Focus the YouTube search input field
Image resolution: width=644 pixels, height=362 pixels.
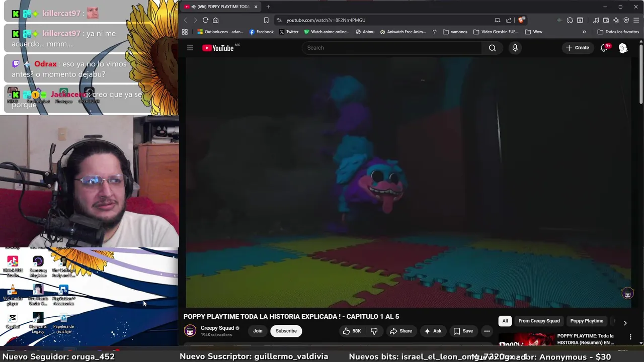[x=392, y=48]
